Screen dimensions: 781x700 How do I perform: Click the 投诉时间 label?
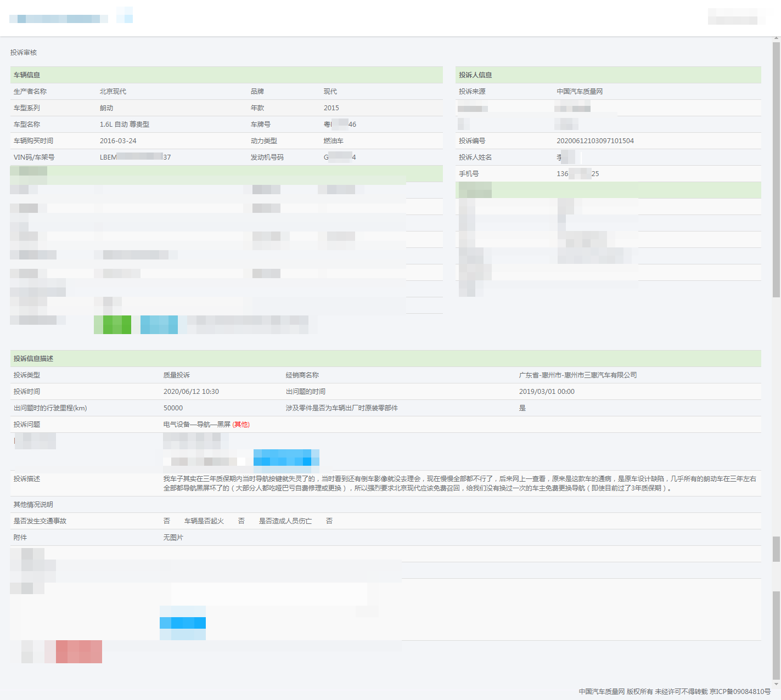click(x=27, y=392)
